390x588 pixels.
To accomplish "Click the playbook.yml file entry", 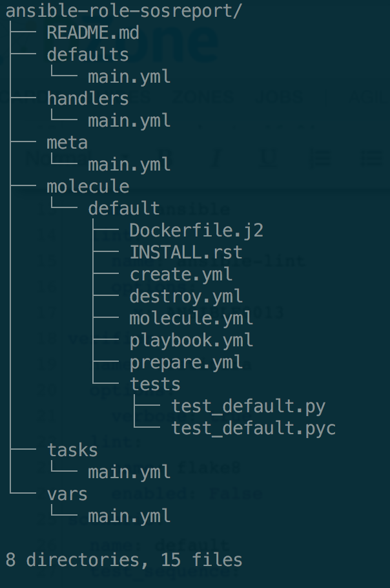I will pos(191,340).
